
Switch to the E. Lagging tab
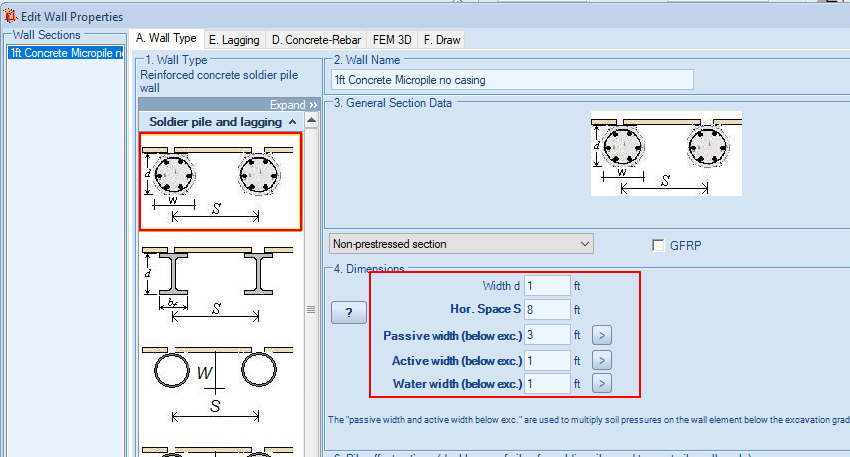tap(234, 40)
